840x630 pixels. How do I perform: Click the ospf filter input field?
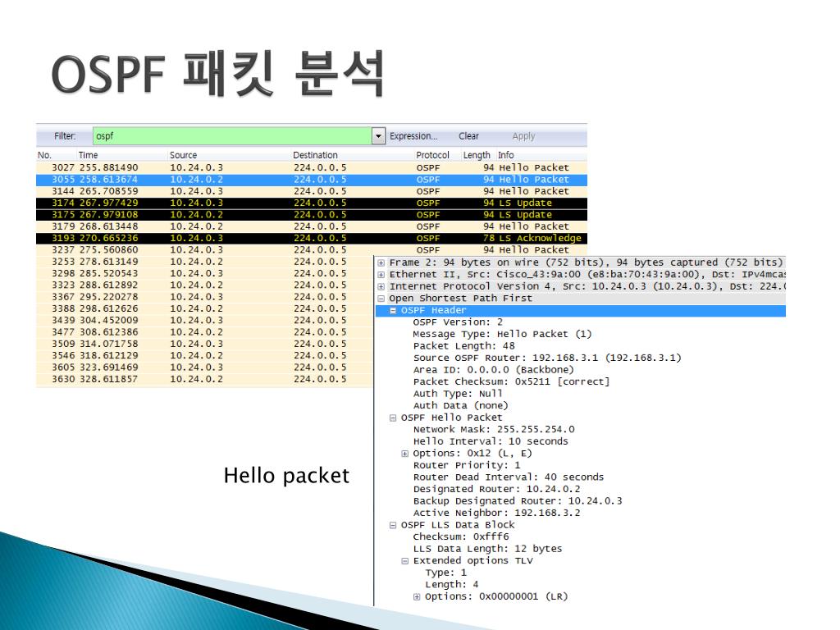coord(232,136)
